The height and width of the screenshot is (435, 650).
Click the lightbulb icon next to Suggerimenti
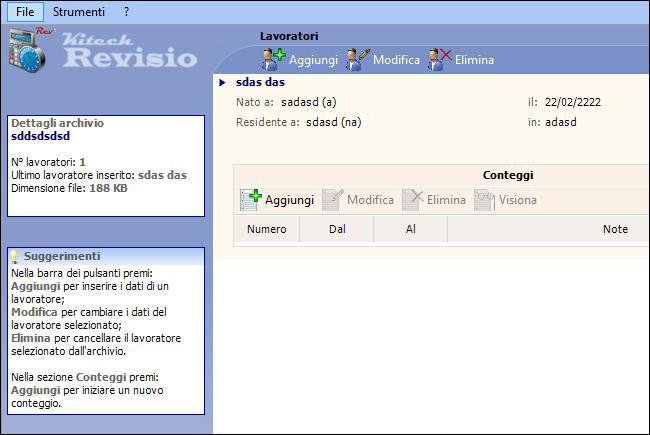[15, 257]
